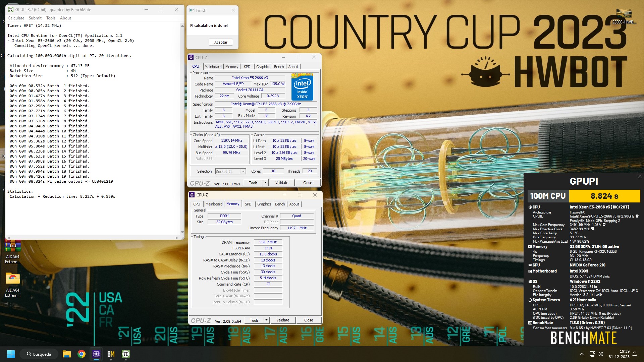Open SPD tab in upper CPU-Z window
The height and width of the screenshot is (362, 644).
point(247,67)
